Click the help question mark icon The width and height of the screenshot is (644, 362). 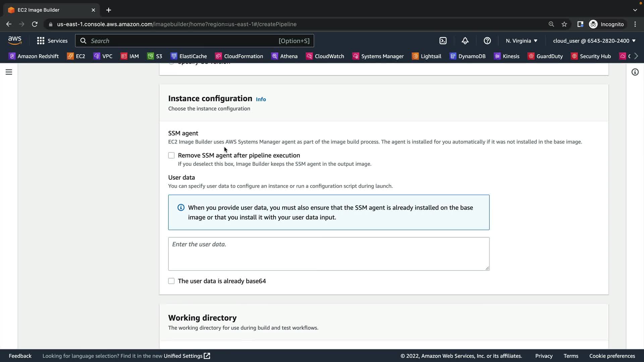point(487,41)
